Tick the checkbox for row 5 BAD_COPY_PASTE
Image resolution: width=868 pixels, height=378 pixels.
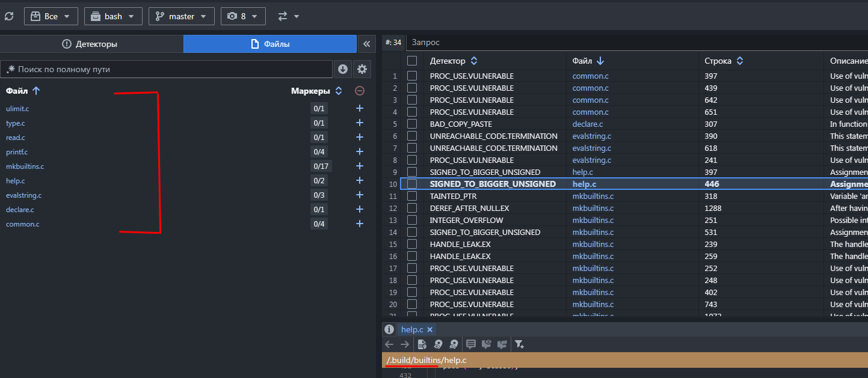tap(412, 124)
